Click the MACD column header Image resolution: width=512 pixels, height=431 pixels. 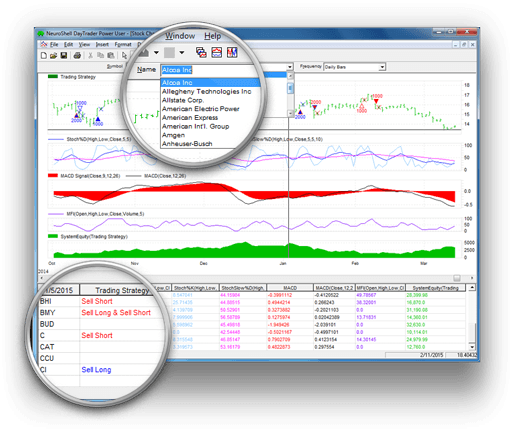pyautogui.click(x=290, y=288)
